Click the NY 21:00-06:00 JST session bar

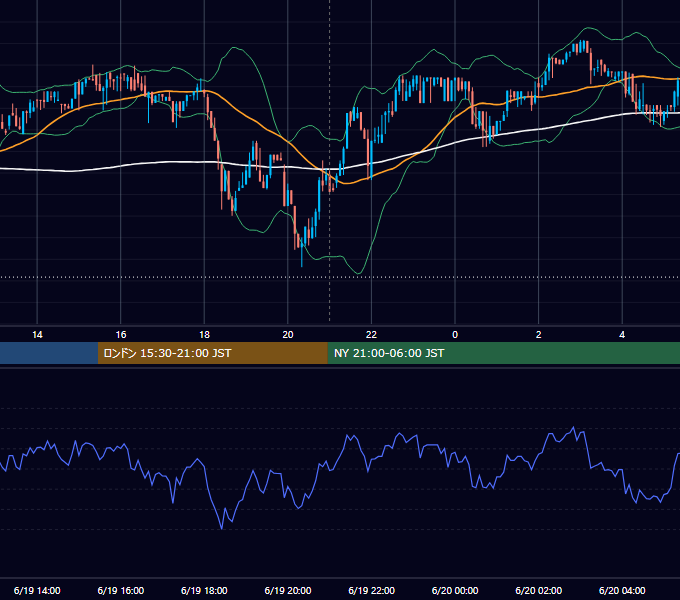503,353
